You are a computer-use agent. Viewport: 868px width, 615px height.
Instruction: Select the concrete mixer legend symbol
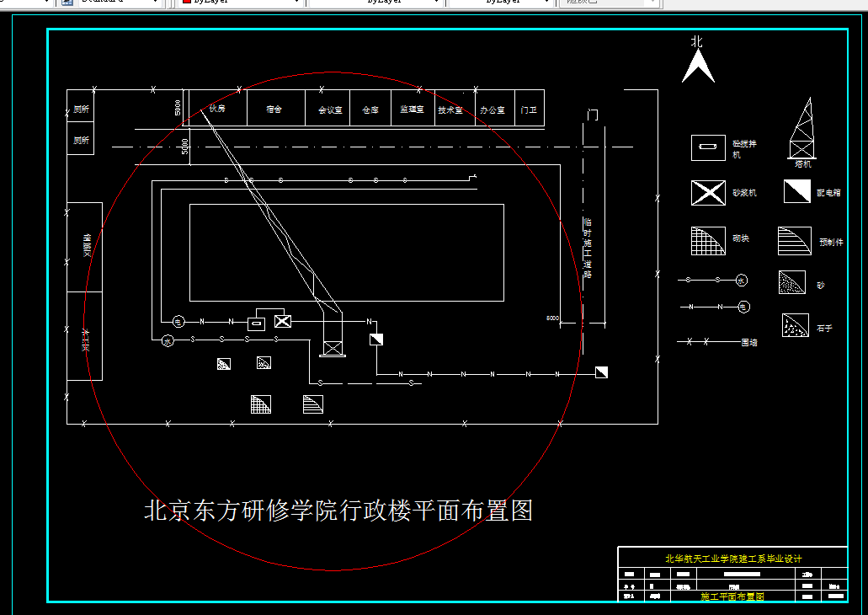click(708, 147)
